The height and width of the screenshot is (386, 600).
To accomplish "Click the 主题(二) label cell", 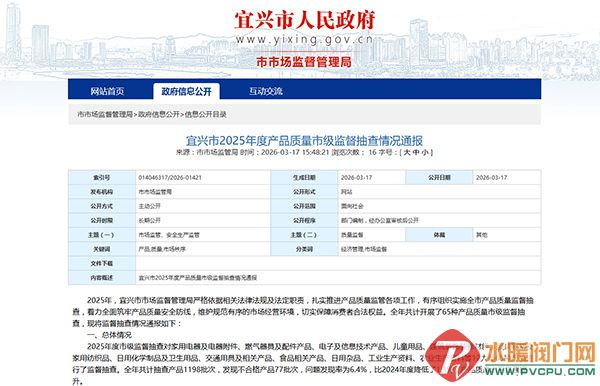I will 305,235.
